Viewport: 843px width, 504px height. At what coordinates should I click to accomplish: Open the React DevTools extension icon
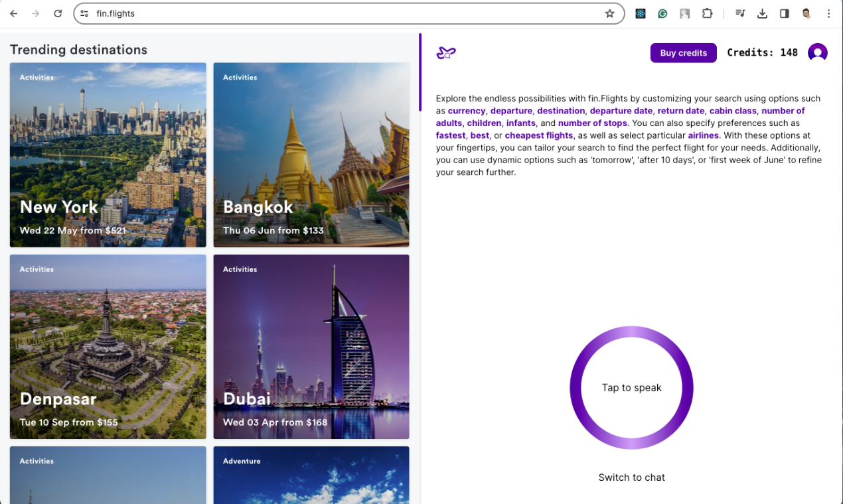click(640, 13)
